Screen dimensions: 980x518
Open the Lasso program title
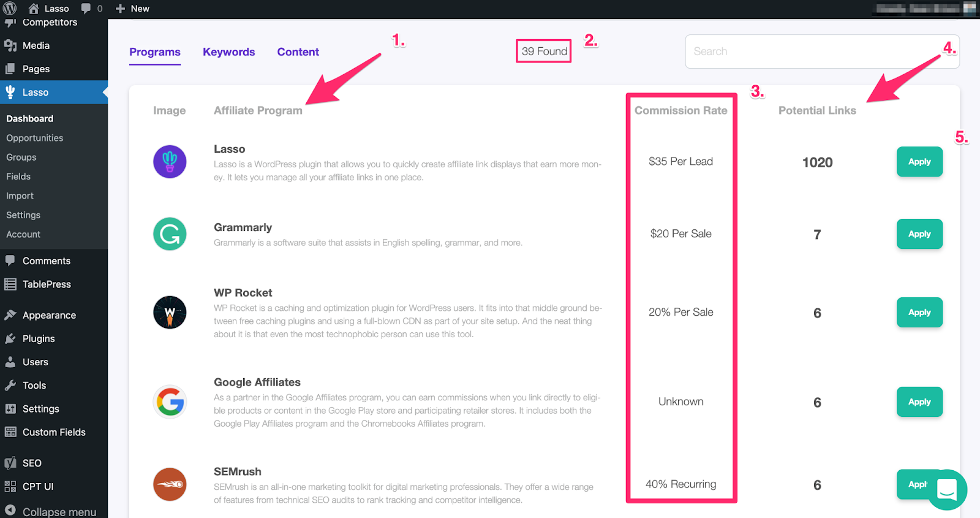tap(230, 149)
